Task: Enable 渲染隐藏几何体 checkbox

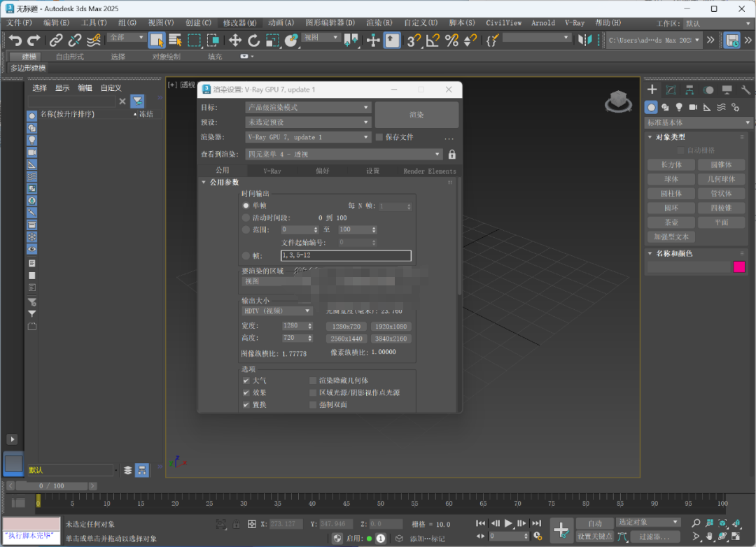Action: 313,381
